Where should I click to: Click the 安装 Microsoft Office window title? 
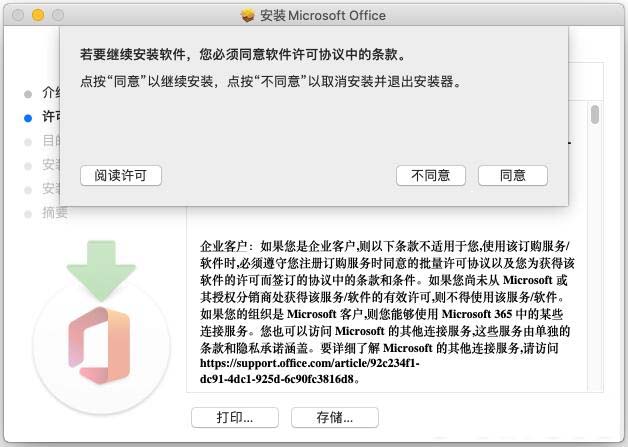[x=323, y=15]
